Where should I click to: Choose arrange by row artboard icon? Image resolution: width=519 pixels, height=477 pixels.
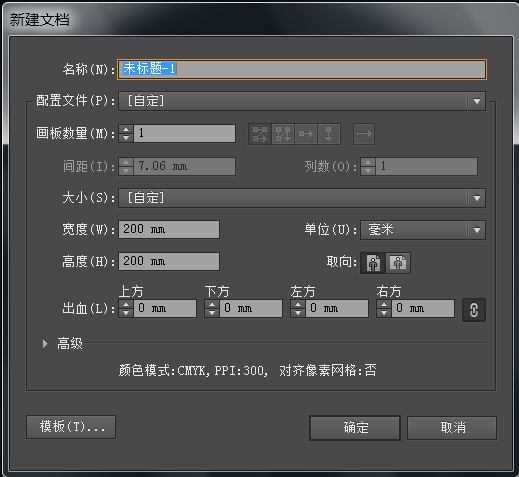(306, 134)
